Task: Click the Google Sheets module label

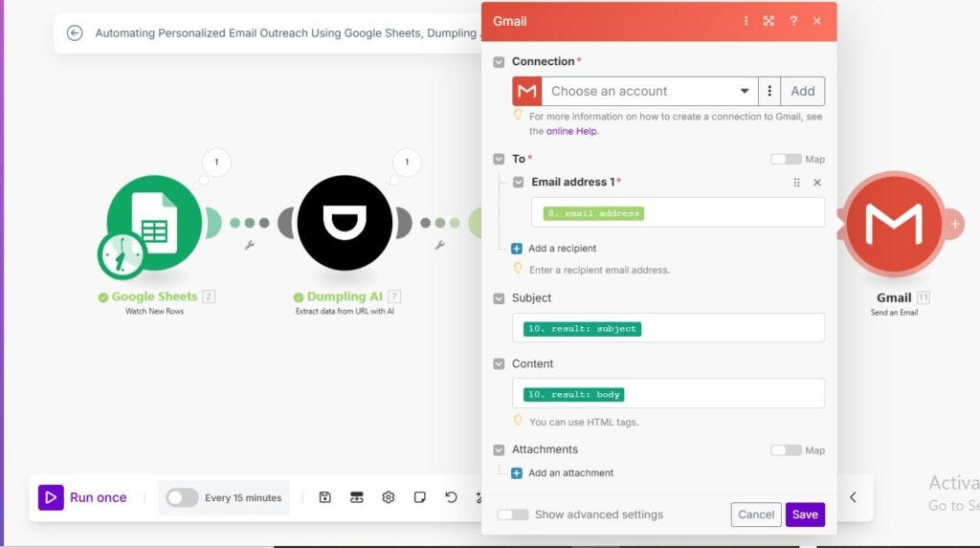Action: (154, 296)
